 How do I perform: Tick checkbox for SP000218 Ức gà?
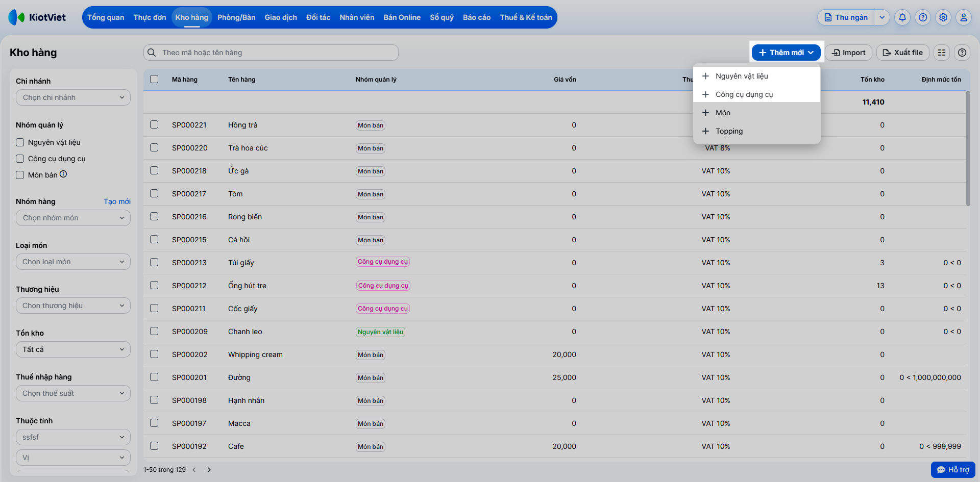pyautogui.click(x=154, y=170)
